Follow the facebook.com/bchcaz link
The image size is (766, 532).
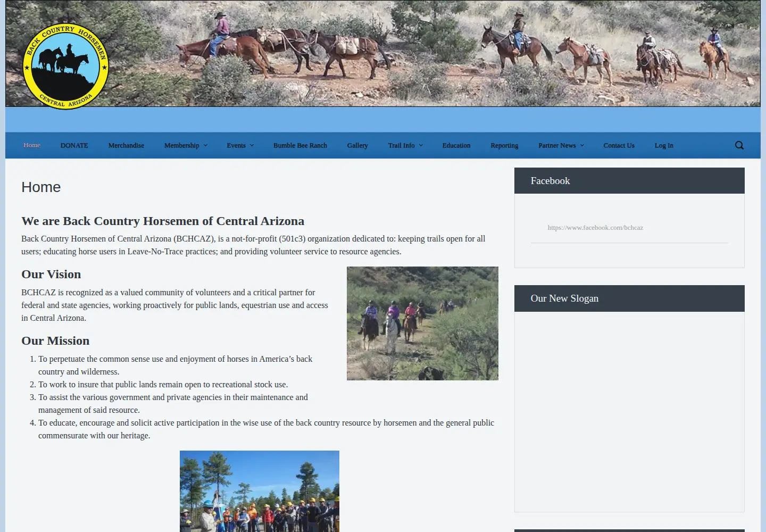(595, 228)
